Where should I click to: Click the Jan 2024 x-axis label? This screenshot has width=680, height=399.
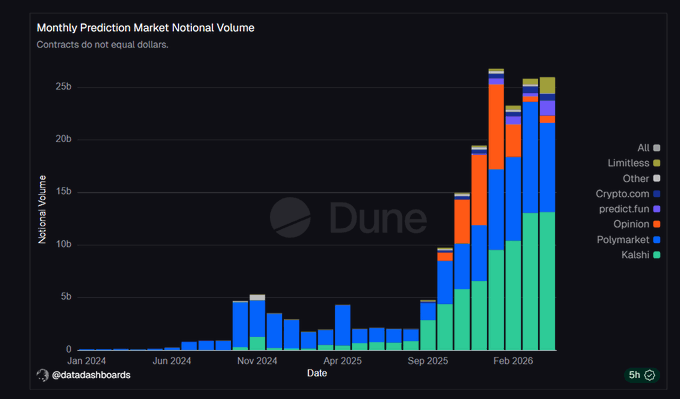86,361
